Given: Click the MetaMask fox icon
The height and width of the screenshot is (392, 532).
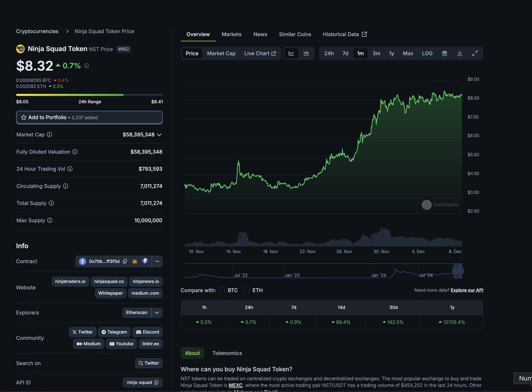Looking at the screenshot, I should pos(135,262).
